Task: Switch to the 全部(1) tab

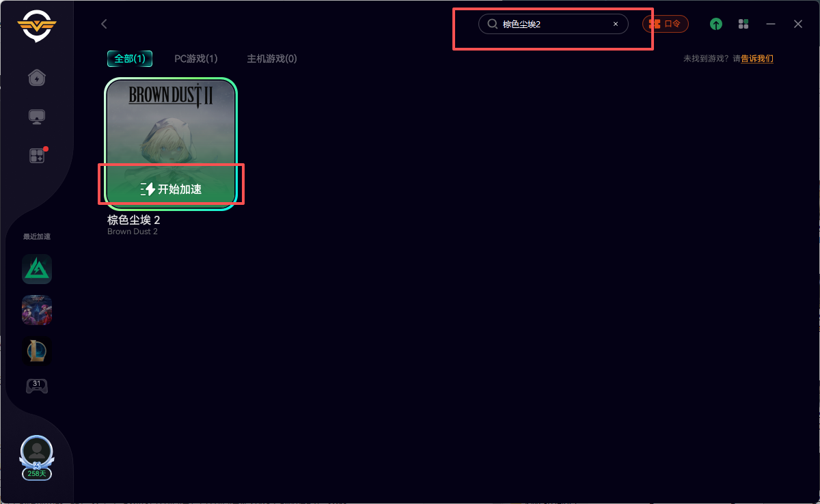Action: [130, 59]
